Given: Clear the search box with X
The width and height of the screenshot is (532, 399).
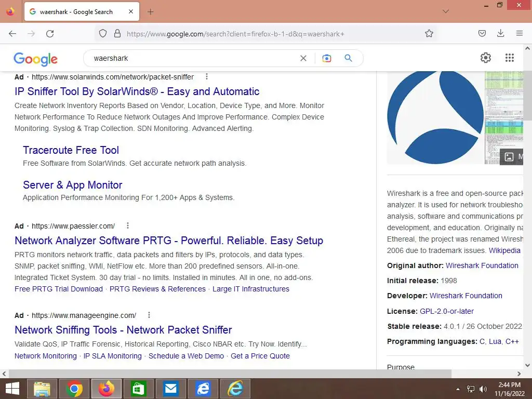Looking at the screenshot, I should pos(303,58).
